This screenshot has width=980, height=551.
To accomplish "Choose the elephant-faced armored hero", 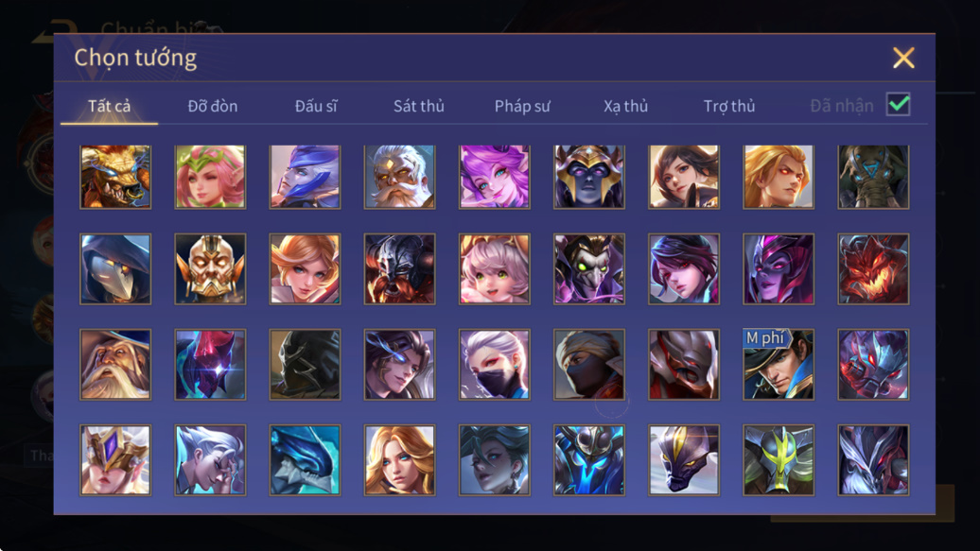I will tap(873, 177).
